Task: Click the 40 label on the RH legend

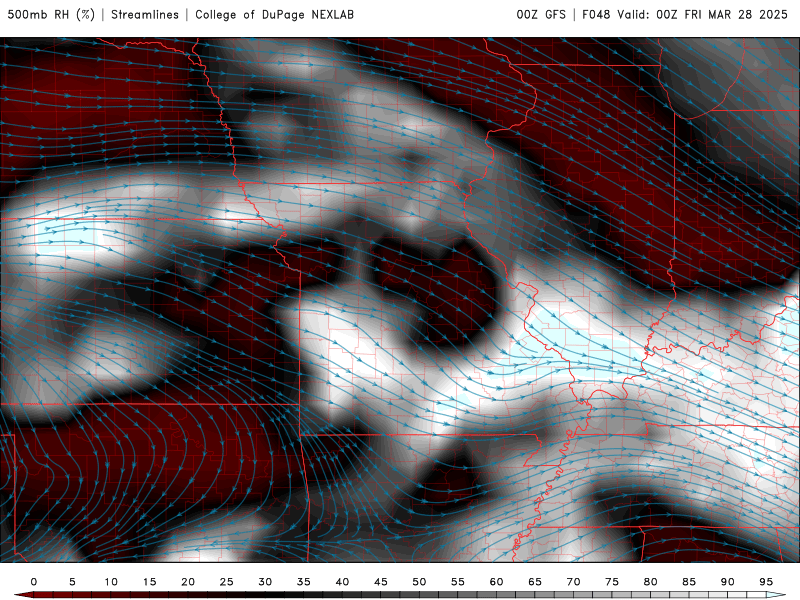Action: 342,582
